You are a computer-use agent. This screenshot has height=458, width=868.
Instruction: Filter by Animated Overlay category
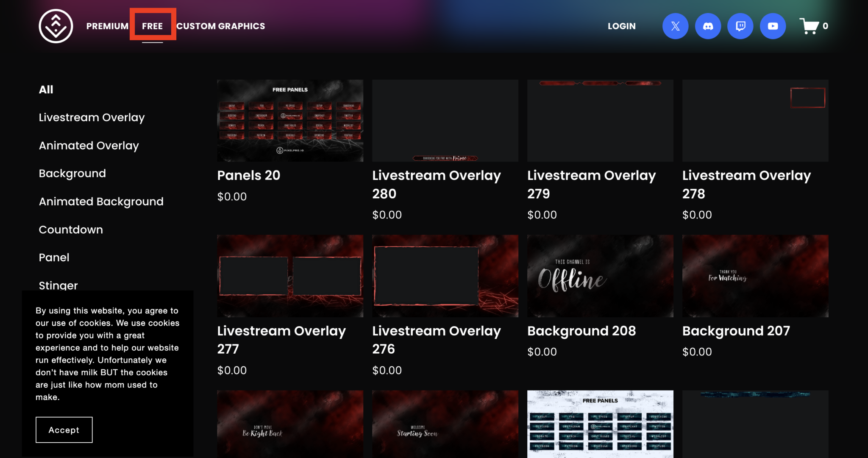point(89,145)
